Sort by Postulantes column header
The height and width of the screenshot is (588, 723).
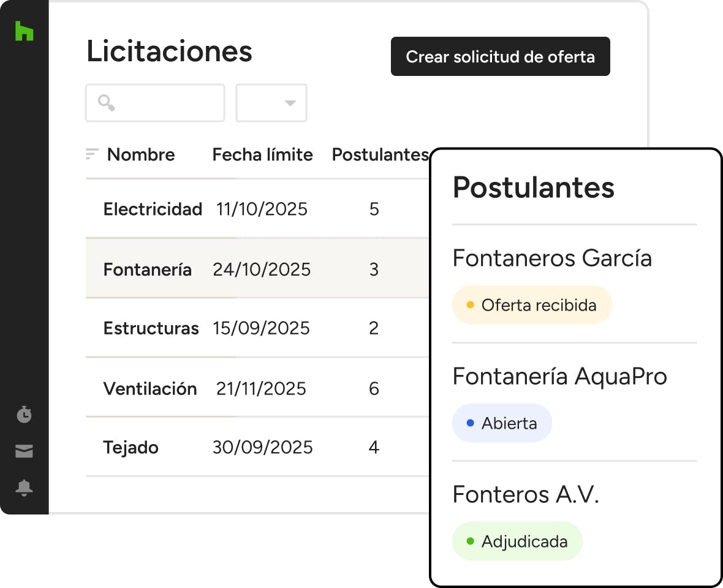(380, 155)
